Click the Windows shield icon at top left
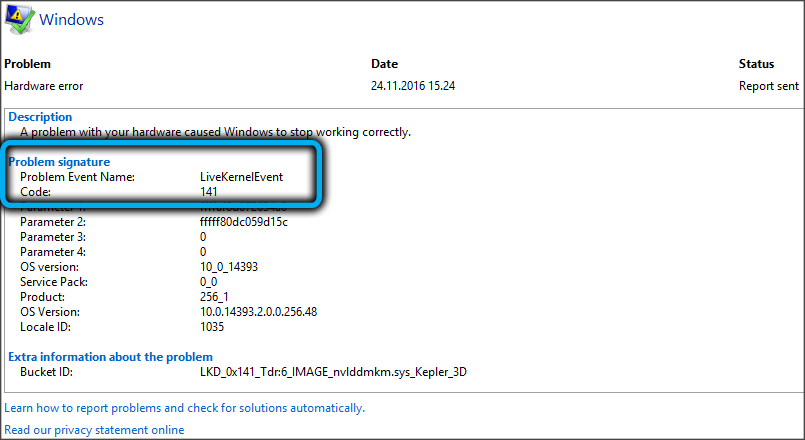 click(17, 18)
